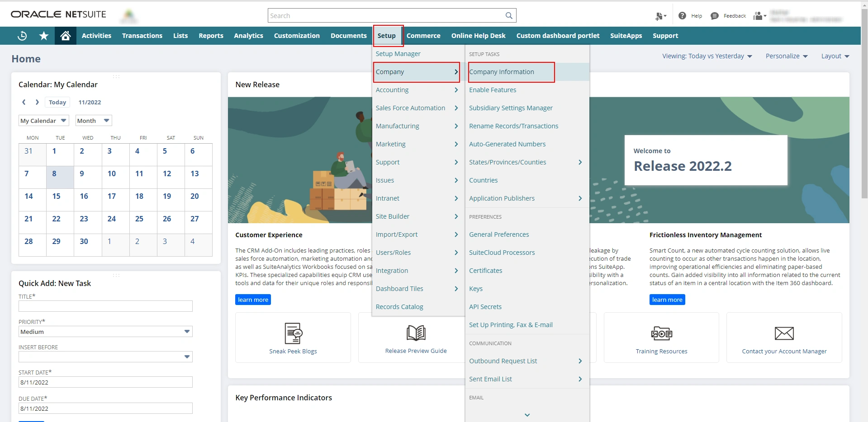Open the Month calendar period dropdown
The image size is (868, 422).
(x=93, y=120)
